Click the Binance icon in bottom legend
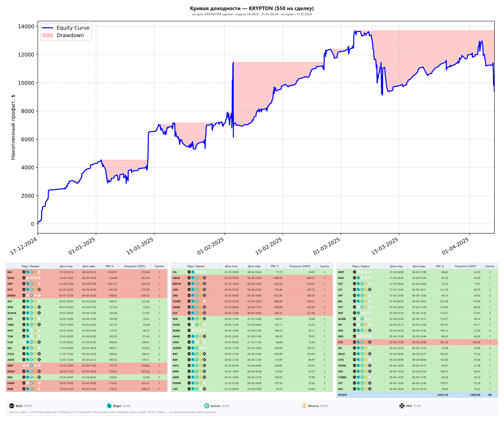504x433 pixels. click(x=304, y=406)
